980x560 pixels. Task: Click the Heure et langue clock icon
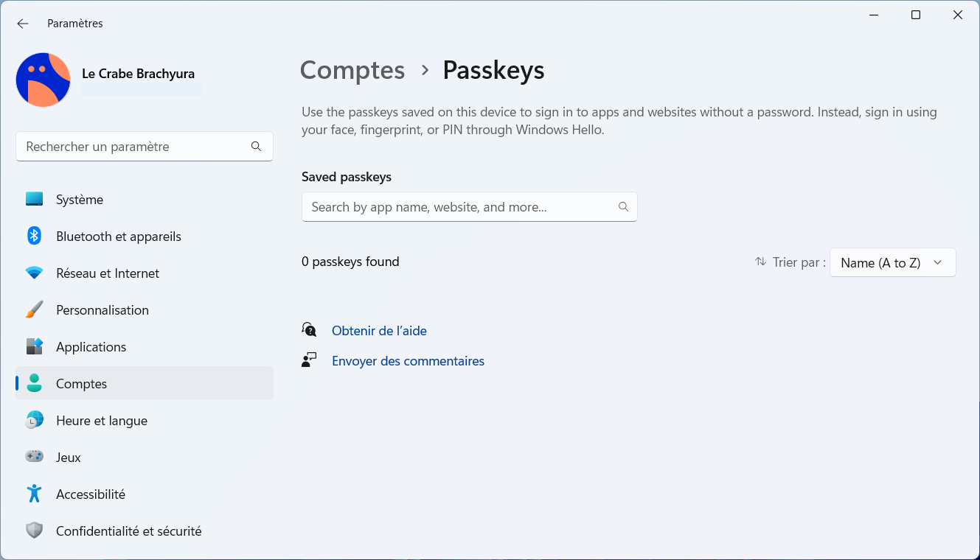pos(34,420)
